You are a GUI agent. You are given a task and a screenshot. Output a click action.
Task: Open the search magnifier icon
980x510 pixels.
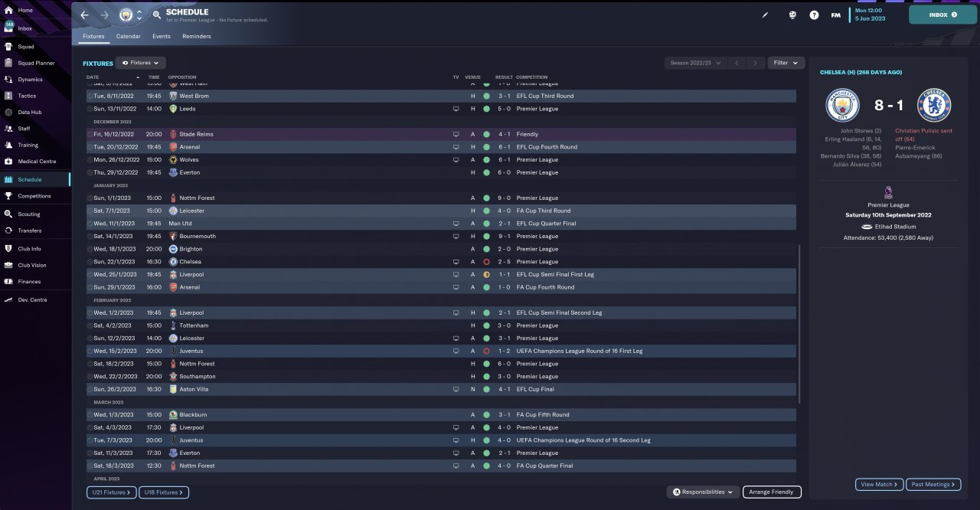[157, 15]
